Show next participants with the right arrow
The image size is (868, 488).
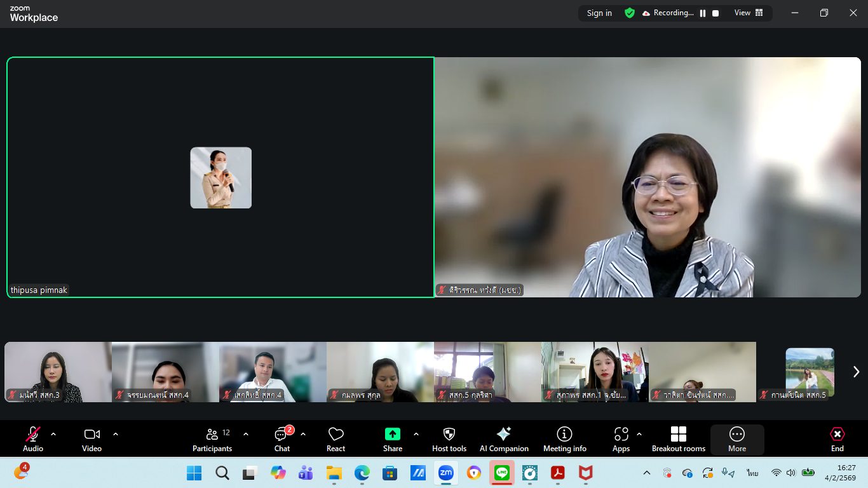856,372
